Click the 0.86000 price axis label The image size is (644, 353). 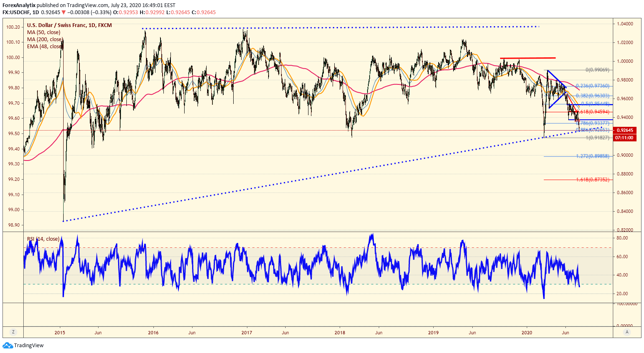coord(625,193)
